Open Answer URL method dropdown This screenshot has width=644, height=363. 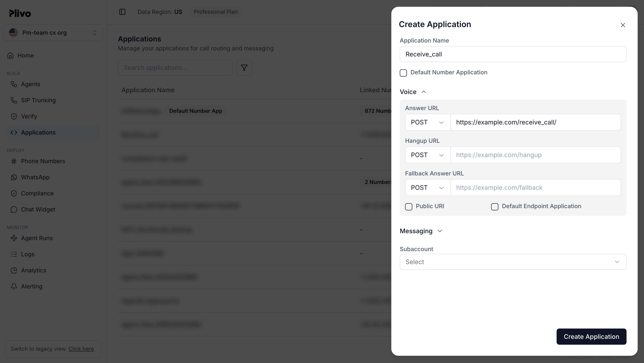(428, 122)
